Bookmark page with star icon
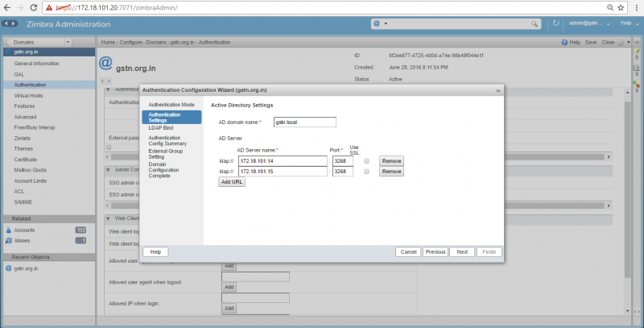Screen dimensions: 644x328 pyautogui.click(x=621, y=7)
